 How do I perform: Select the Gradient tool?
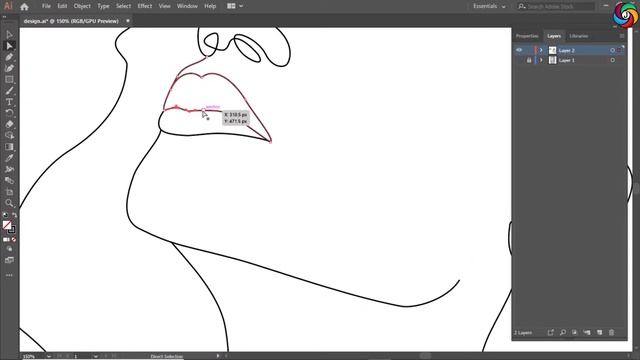pos(9,147)
